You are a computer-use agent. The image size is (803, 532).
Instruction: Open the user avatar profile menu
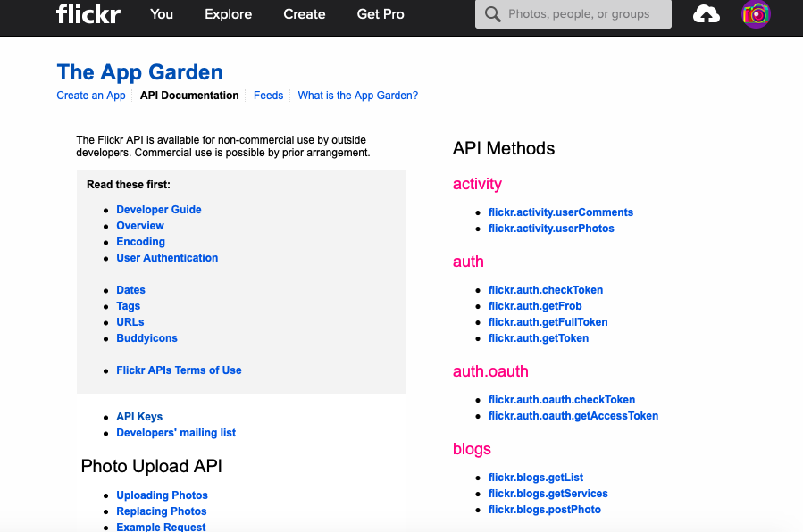pos(756,14)
